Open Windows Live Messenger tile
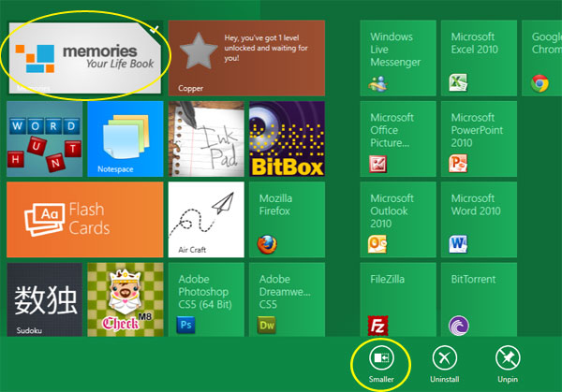The image size is (562, 392). pos(398,58)
